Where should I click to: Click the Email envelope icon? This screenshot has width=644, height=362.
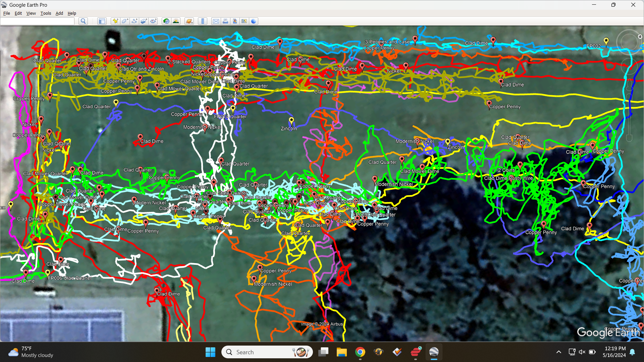click(x=216, y=21)
